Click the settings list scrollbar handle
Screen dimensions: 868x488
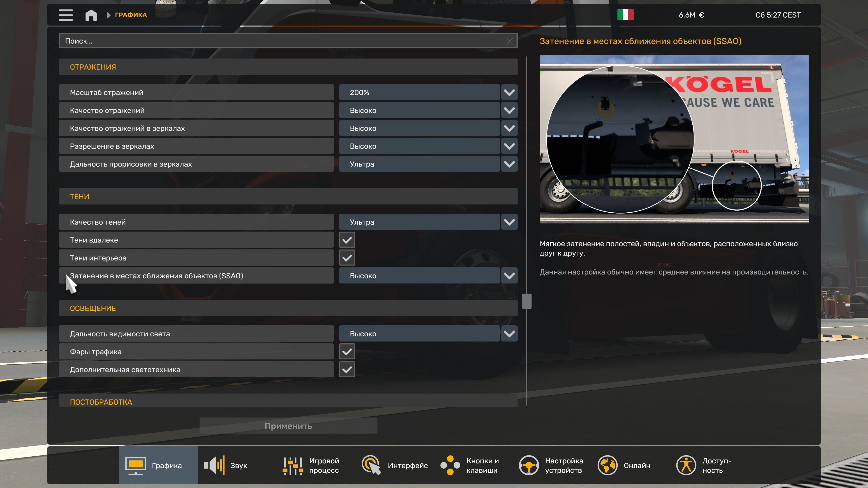[526, 301]
